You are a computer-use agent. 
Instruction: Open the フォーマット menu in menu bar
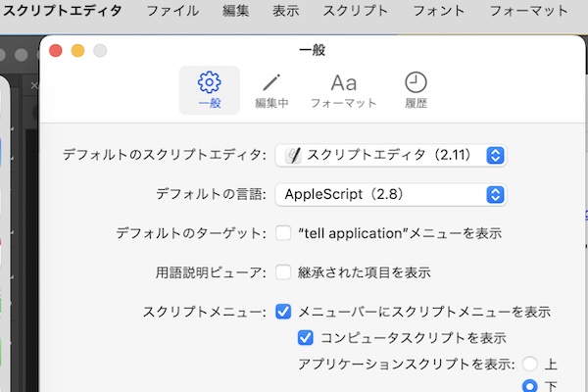pyautogui.click(x=527, y=11)
